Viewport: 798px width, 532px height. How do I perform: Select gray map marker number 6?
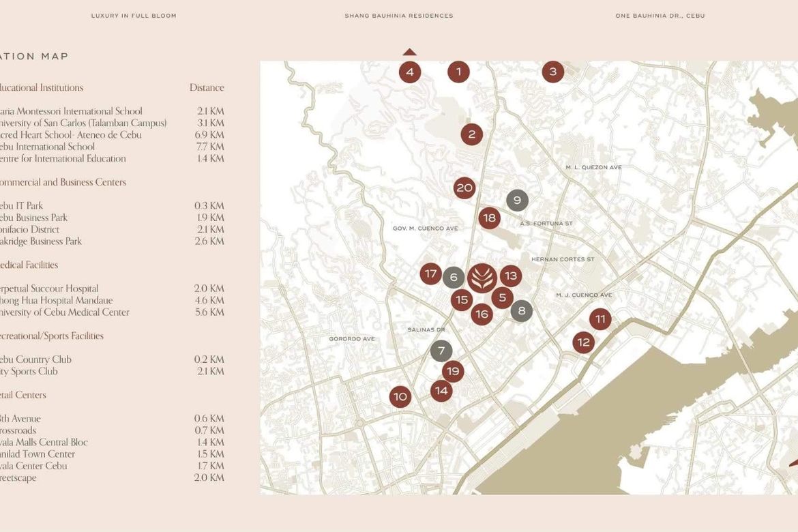[x=454, y=278]
